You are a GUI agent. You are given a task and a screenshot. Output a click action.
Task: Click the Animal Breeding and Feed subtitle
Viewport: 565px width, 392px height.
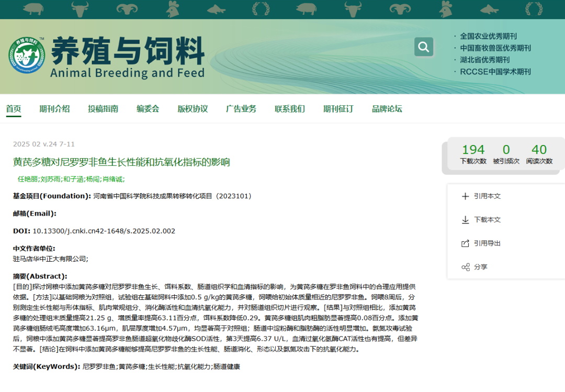[x=128, y=73]
